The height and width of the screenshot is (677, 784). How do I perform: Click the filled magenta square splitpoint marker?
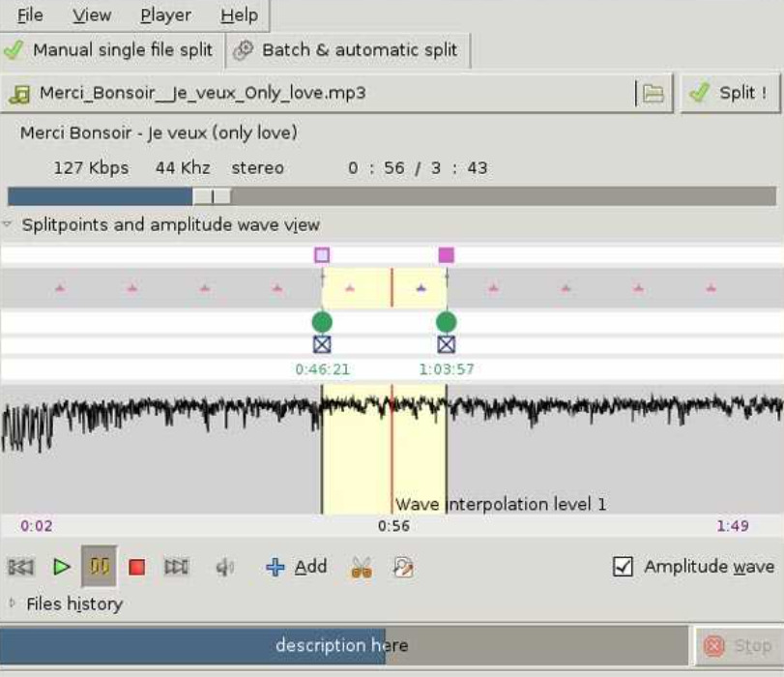pyautogui.click(x=446, y=255)
